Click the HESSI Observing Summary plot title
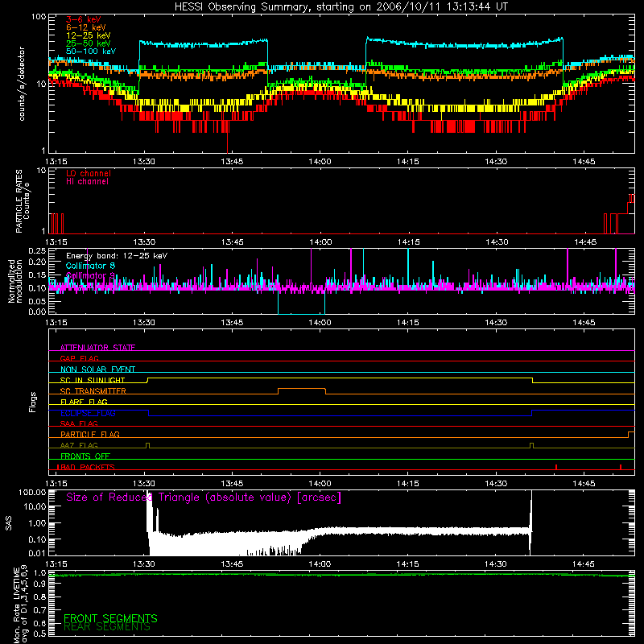 tap(341, 7)
